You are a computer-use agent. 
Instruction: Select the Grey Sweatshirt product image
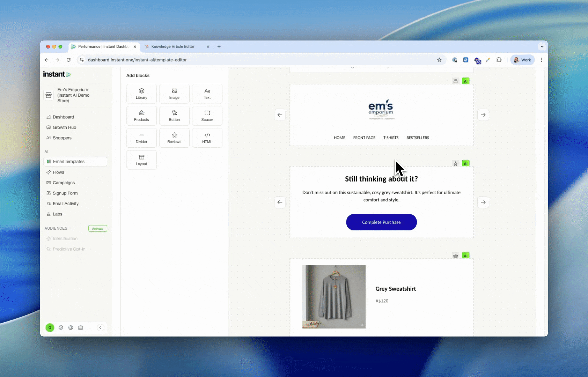334,297
